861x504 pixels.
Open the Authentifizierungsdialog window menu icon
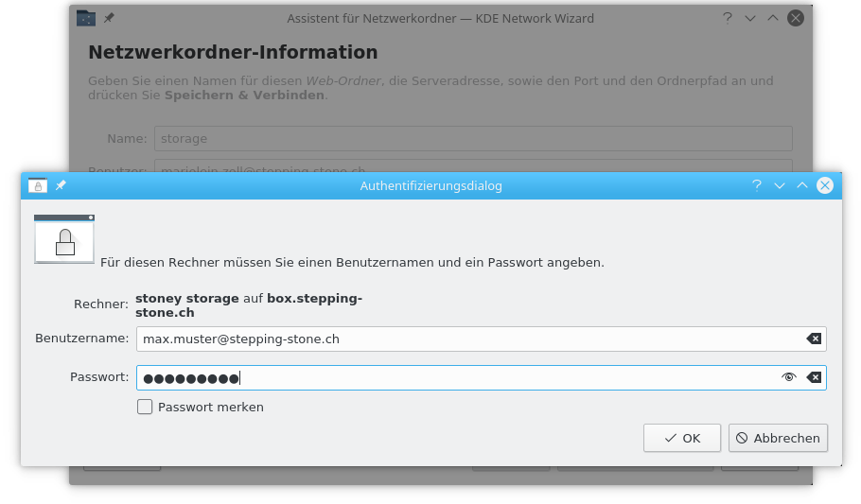37,185
